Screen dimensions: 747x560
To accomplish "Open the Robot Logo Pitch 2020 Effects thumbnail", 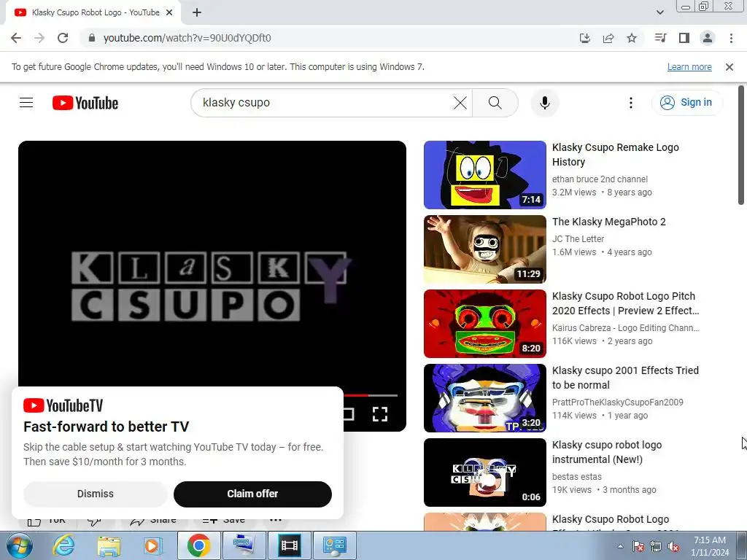I will (x=485, y=323).
